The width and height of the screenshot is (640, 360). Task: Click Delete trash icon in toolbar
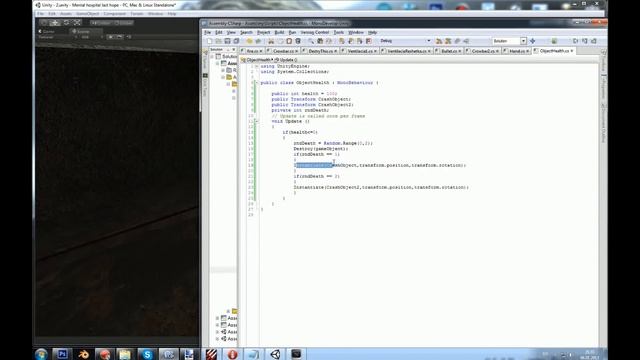(x=298, y=41)
